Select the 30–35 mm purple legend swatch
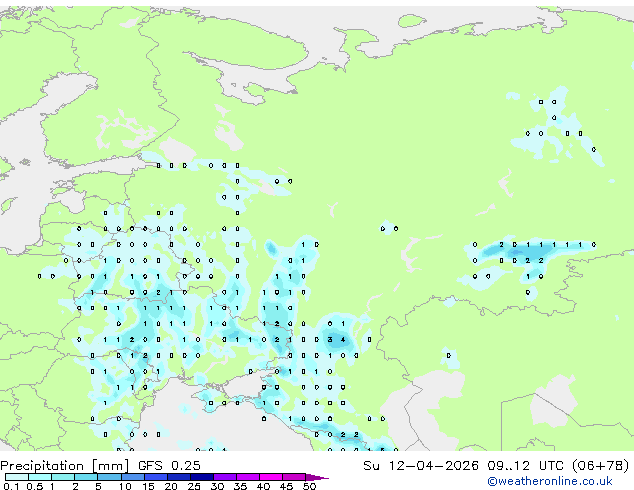Viewport: 634px width, 490px height. pyautogui.click(x=225, y=477)
